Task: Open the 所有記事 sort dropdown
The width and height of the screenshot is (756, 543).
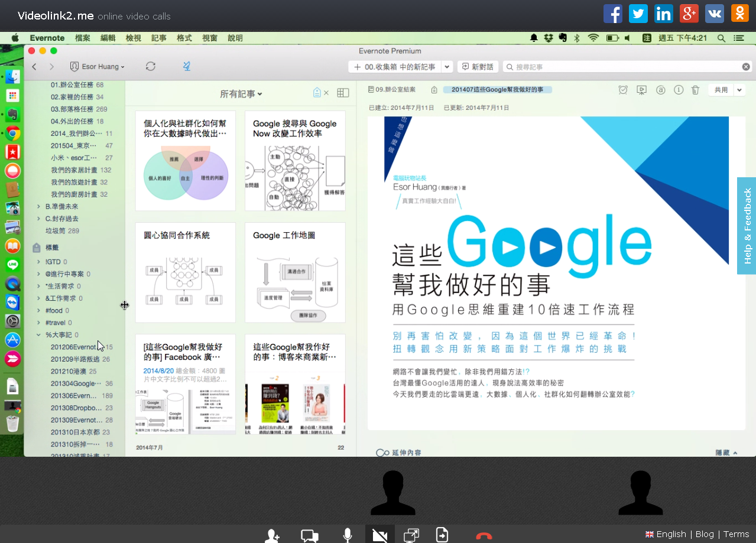Action: (241, 93)
